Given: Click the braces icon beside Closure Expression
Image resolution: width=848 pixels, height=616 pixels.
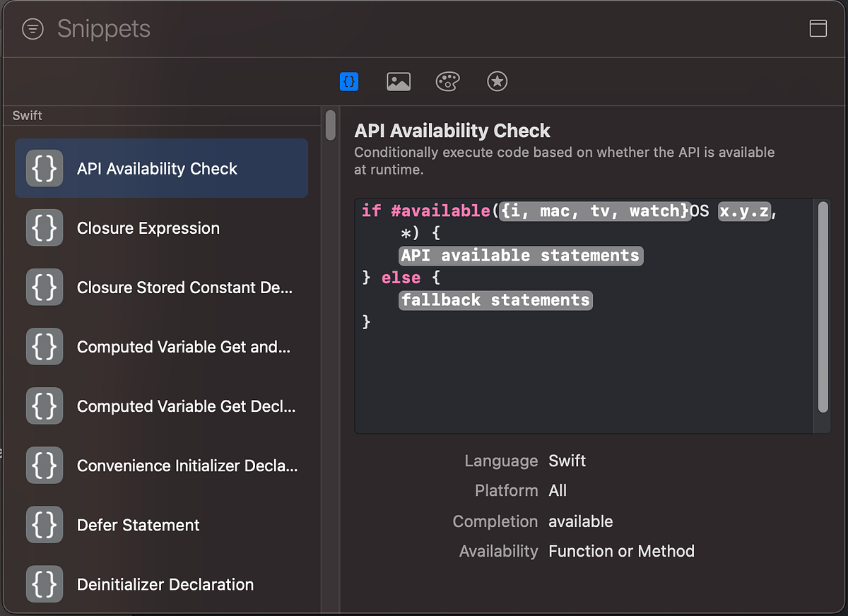Looking at the screenshot, I should 44,227.
